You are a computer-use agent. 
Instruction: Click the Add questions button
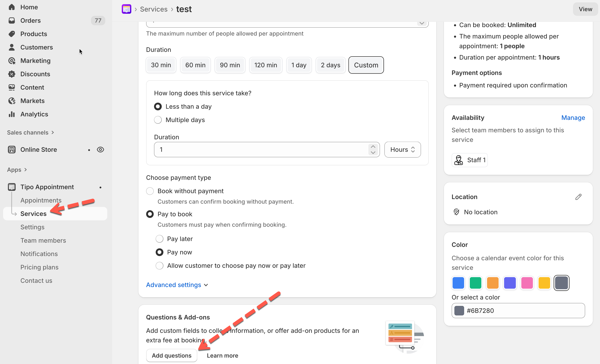[x=171, y=356]
